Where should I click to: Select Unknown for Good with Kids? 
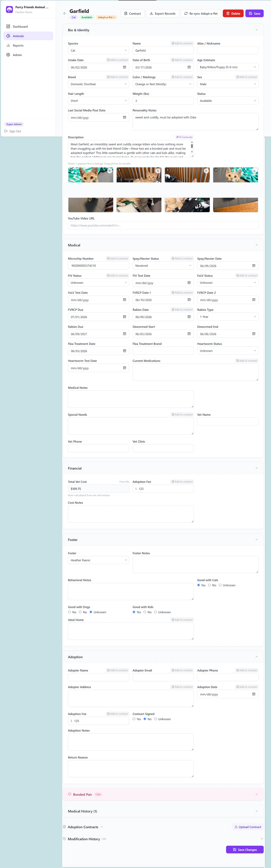pos(155,612)
